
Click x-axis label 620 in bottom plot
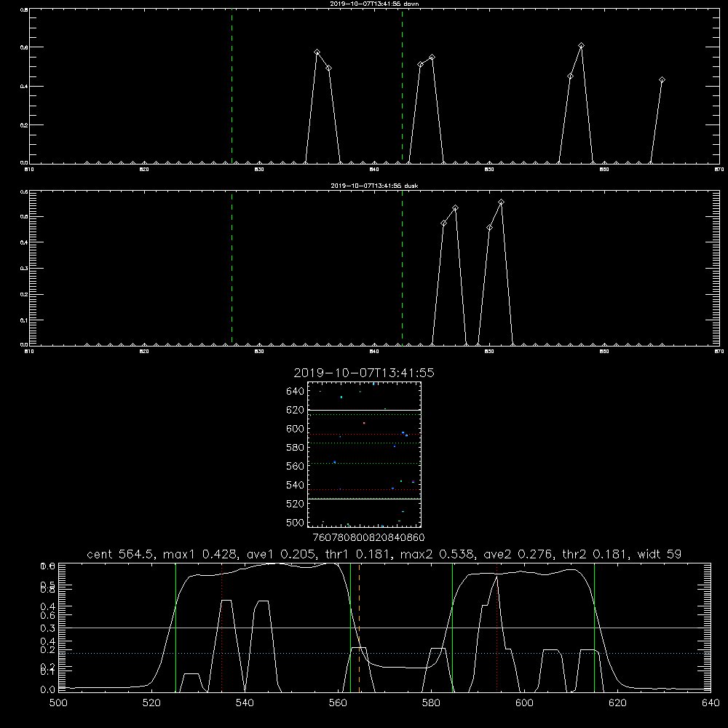click(617, 703)
